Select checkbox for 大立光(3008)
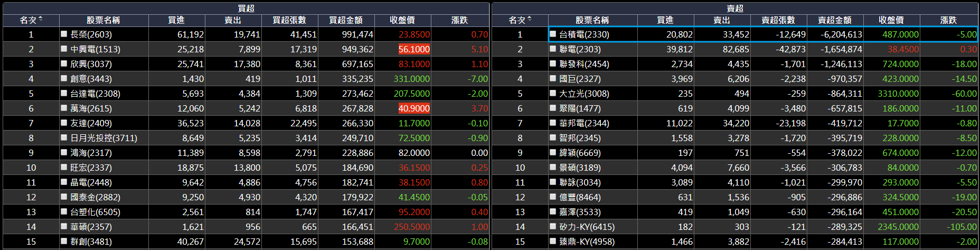 tap(553, 93)
